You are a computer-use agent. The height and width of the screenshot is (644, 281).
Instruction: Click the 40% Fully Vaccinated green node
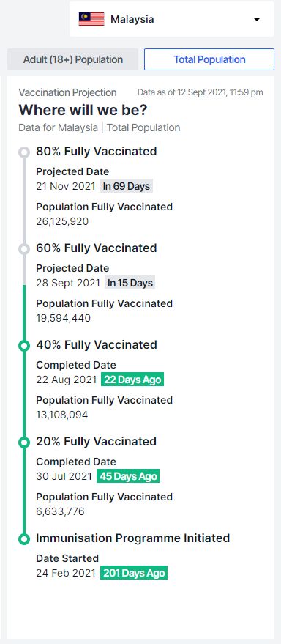[24, 346]
